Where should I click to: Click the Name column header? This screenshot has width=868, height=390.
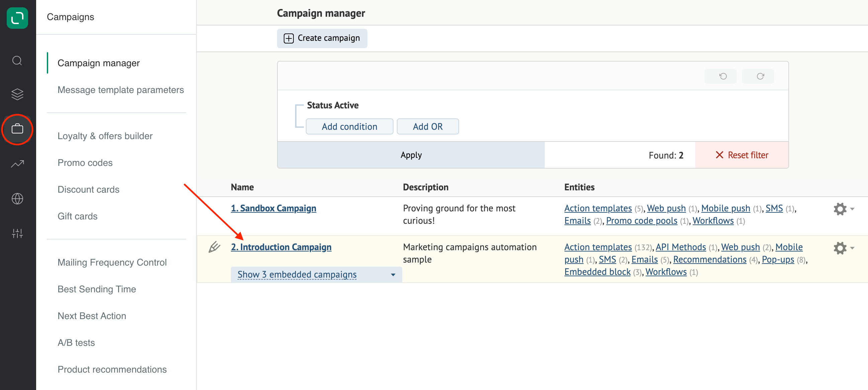[242, 187]
